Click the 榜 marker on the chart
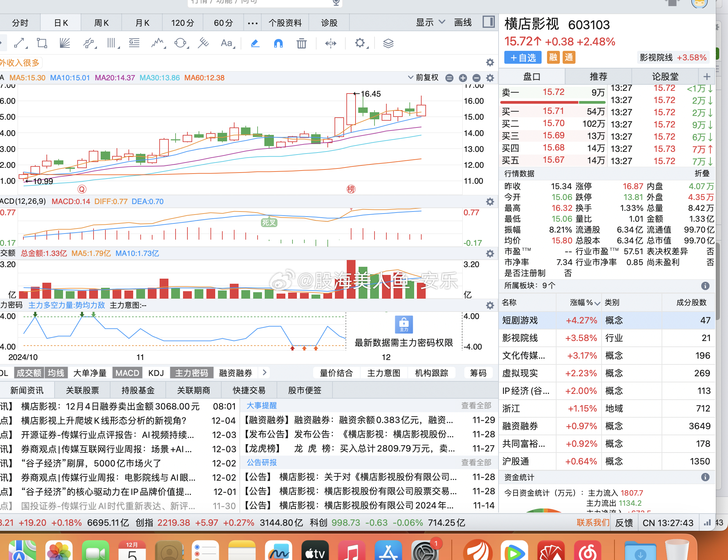Viewport: 728px width, 560px height. [x=351, y=189]
